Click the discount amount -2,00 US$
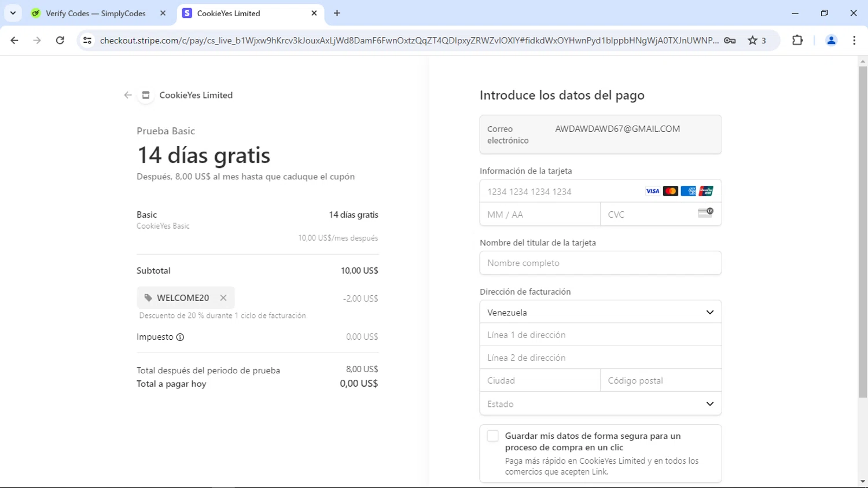The image size is (868, 488). point(361,299)
